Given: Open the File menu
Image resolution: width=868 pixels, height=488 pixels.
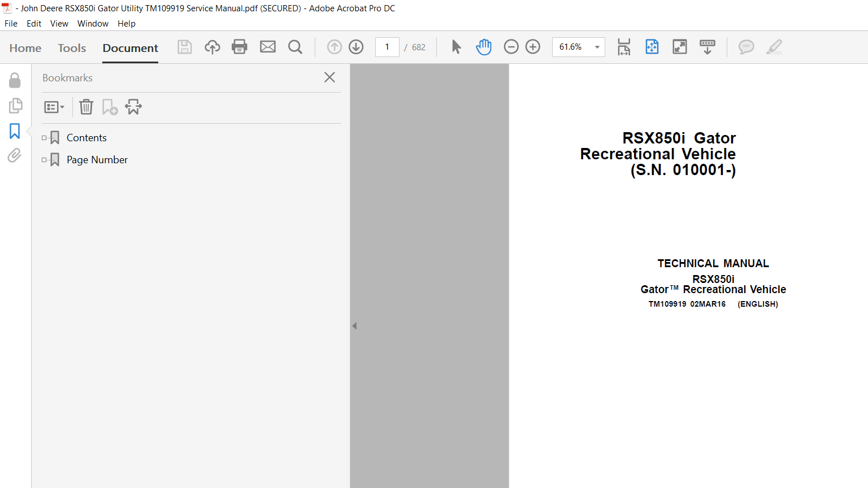Looking at the screenshot, I should (x=11, y=24).
